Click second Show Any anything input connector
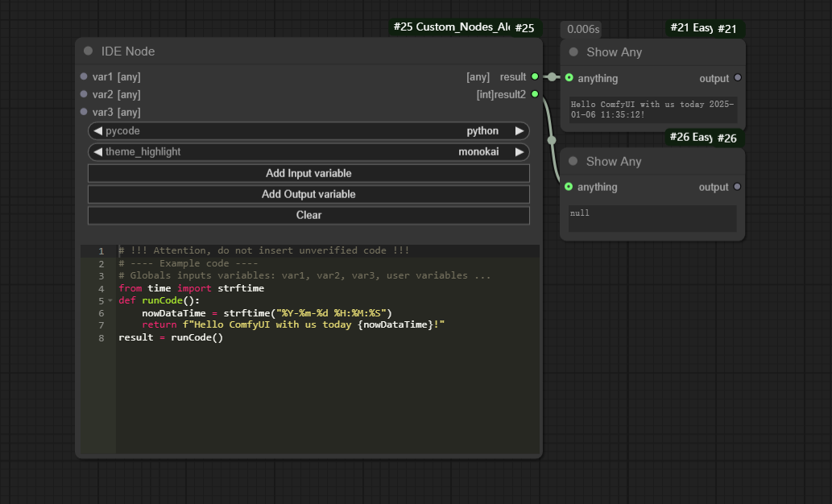The image size is (832, 504). tap(569, 187)
